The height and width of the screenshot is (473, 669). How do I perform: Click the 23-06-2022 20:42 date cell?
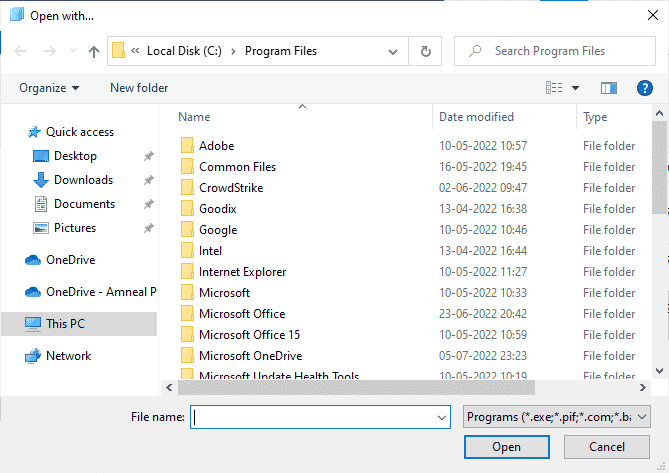coord(483,314)
